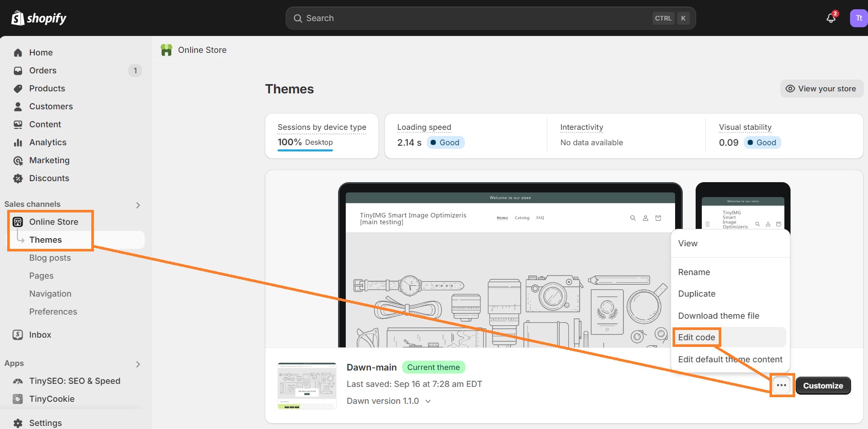Click the Good badge under Visual stability
The image size is (868, 429).
click(762, 142)
